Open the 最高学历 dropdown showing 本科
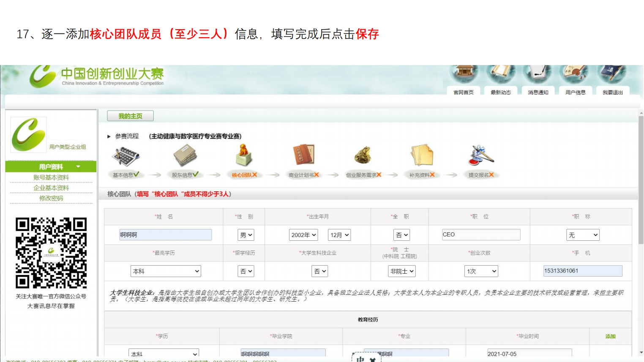Screen dimensions: 644x362 [166, 271]
